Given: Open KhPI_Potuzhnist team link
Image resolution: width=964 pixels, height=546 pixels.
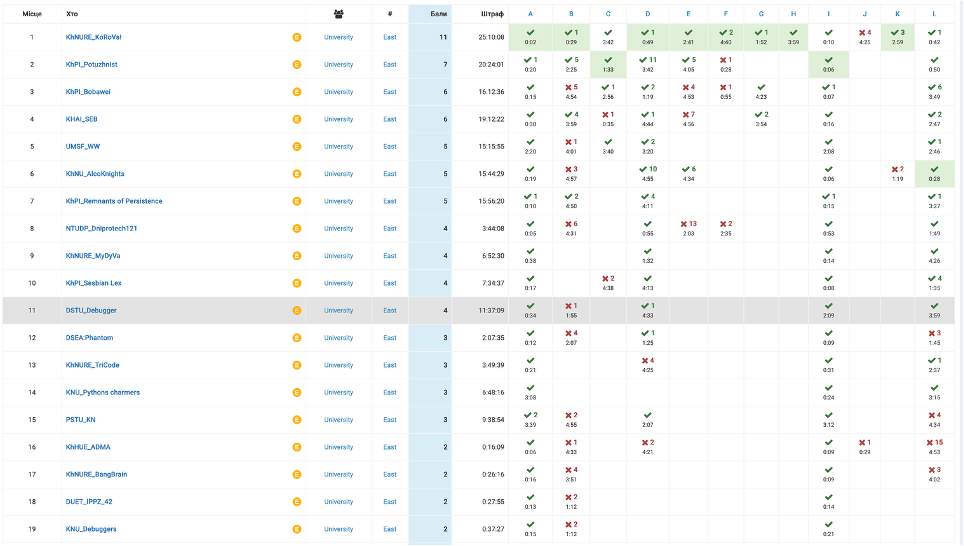Looking at the screenshot, I should click(x=92, y=65).
